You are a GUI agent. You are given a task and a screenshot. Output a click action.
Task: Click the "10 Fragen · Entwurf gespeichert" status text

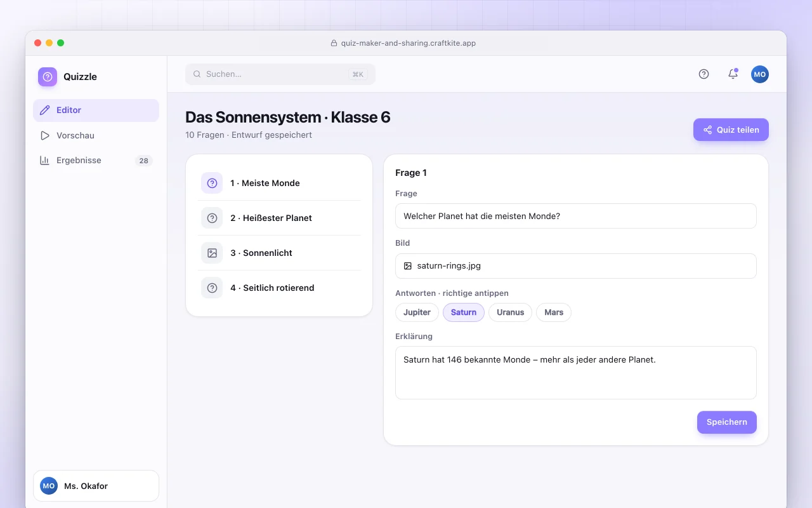pyautogui.click(x=249, y=135)
